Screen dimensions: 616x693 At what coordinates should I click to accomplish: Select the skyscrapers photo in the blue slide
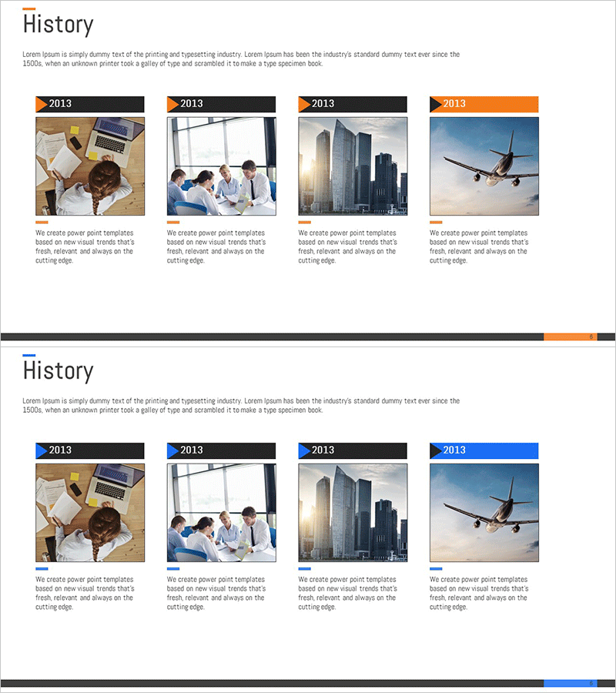353,512
